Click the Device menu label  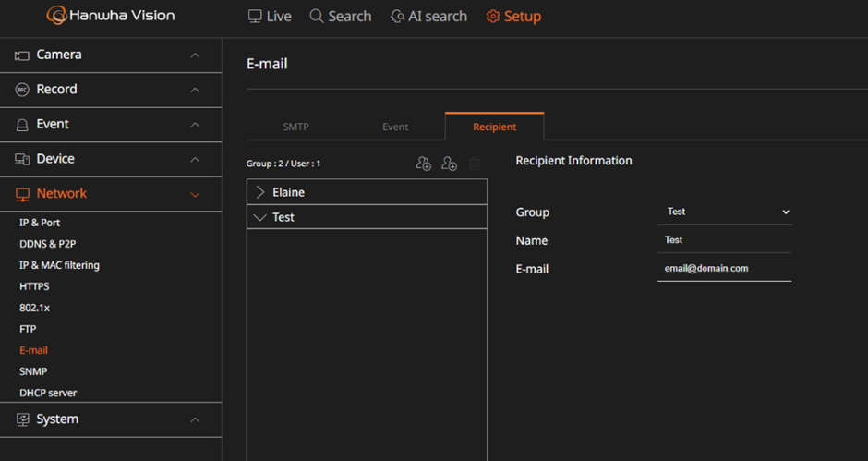[x=55, y=159]
